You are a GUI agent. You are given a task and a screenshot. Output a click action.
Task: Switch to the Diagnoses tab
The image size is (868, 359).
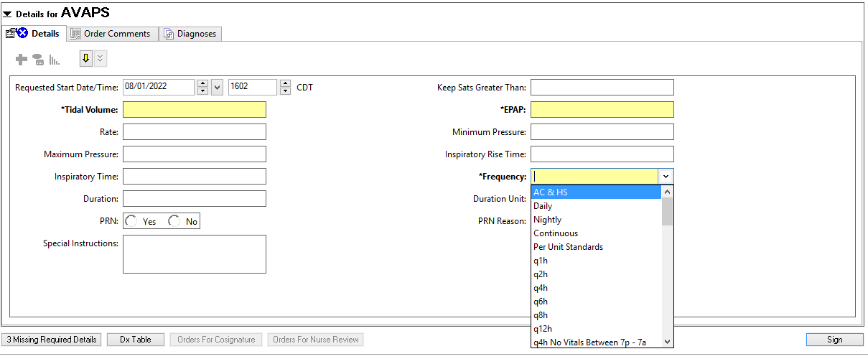point(190,34)
